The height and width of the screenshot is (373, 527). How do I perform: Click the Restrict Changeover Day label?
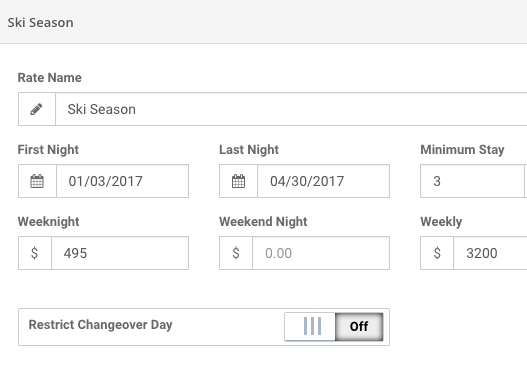pos(100,325)
